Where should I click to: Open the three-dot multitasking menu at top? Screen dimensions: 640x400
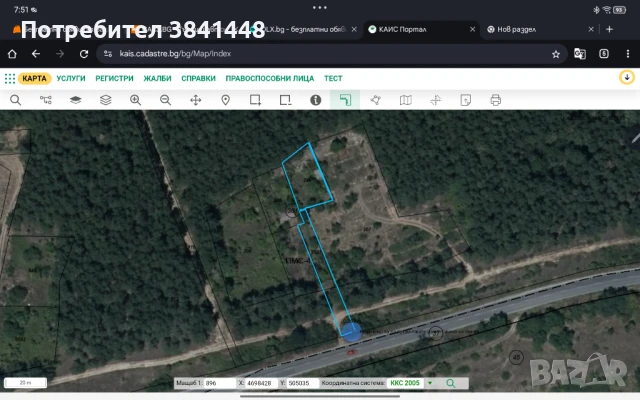(x=320, y=7)
